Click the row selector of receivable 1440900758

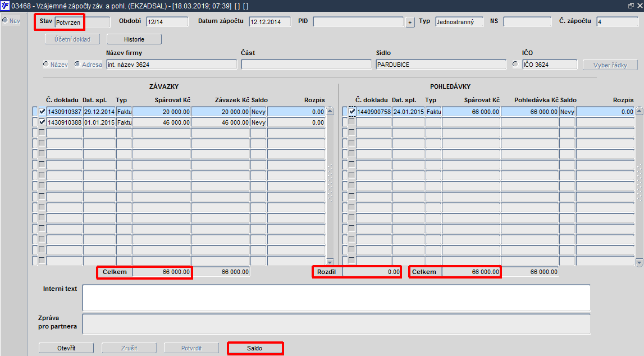345,112
